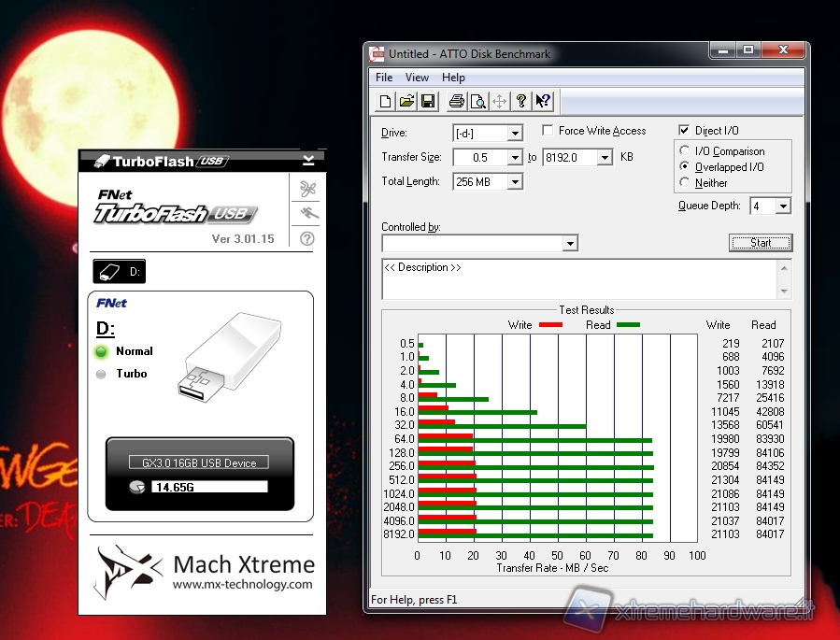Select the I/O Comparison radio button

tap(685, 151)
